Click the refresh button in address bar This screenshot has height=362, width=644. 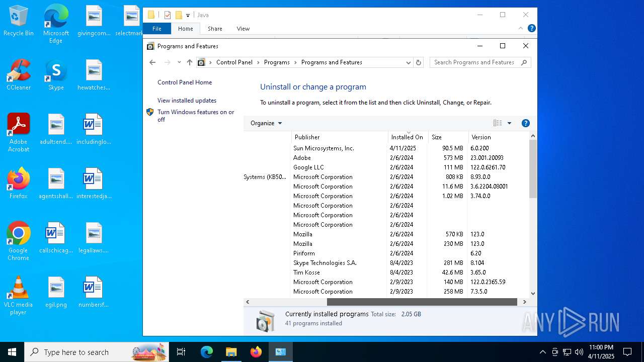point(419,62)
